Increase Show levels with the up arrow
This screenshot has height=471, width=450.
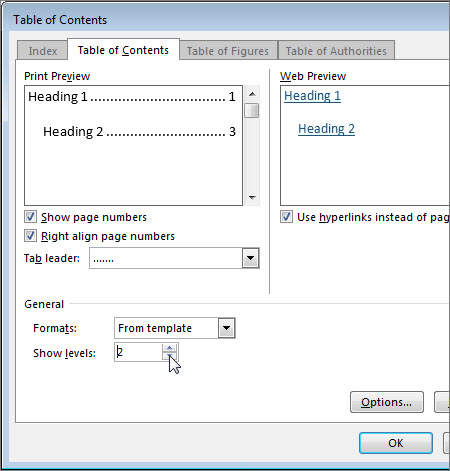coord(170,348)
